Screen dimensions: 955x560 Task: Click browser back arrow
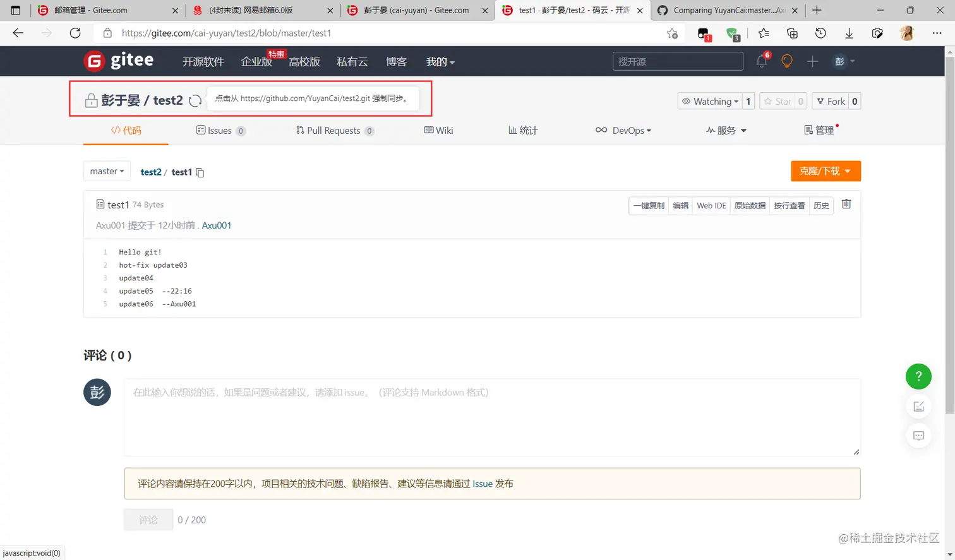coord(18,33)
